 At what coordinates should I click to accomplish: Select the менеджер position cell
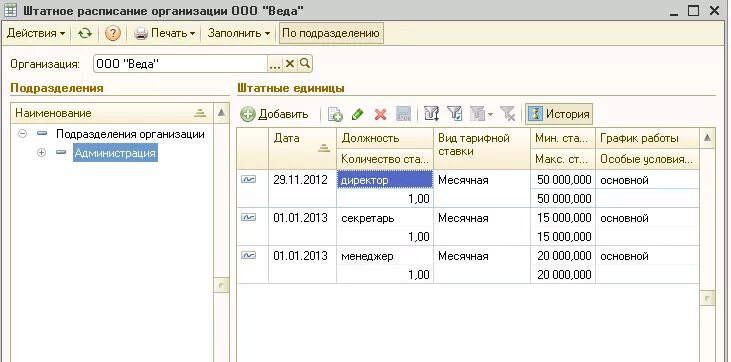coord(385,256)
